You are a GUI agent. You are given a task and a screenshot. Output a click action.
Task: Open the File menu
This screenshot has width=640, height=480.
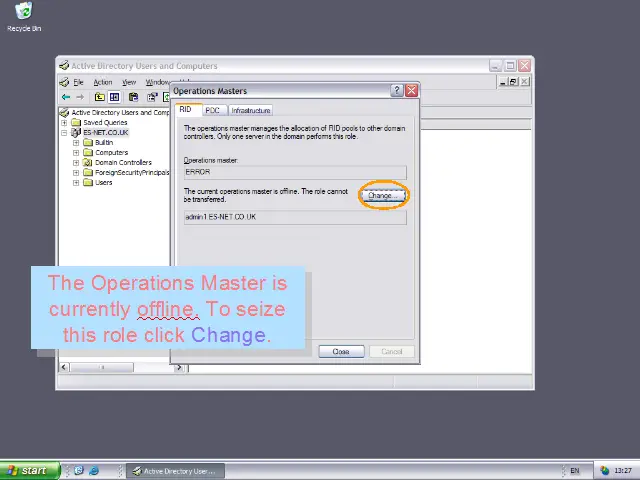click(78, 82)
